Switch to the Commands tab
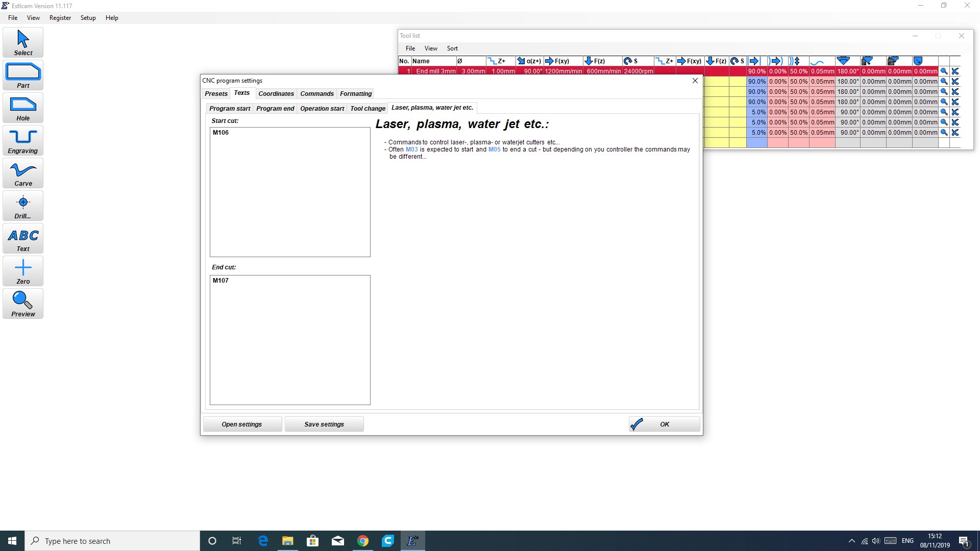 317,94
